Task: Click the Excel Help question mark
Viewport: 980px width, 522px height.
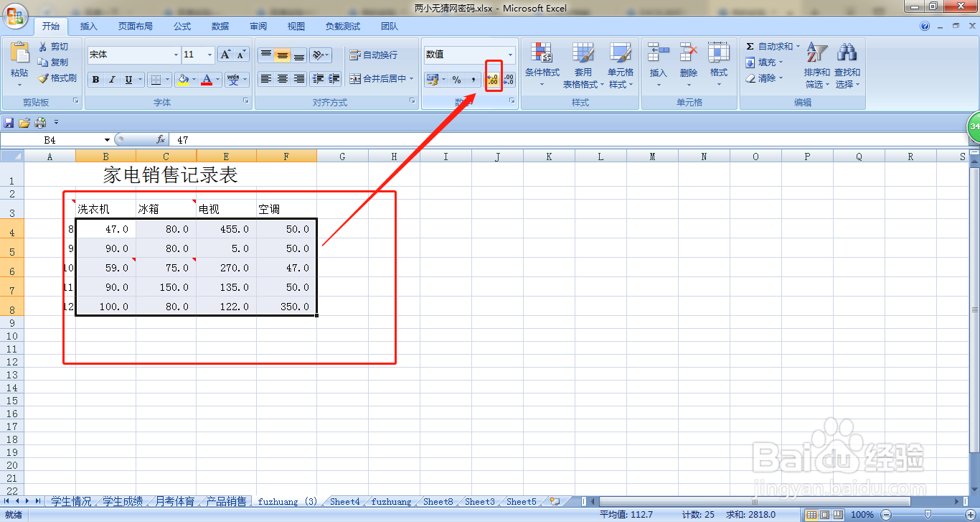Action: tap(925, 26)
